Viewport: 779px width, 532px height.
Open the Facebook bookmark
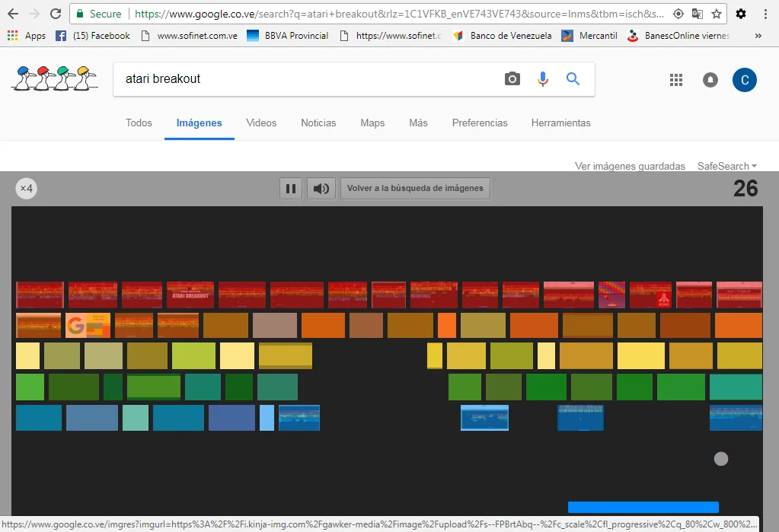(93, 36)
